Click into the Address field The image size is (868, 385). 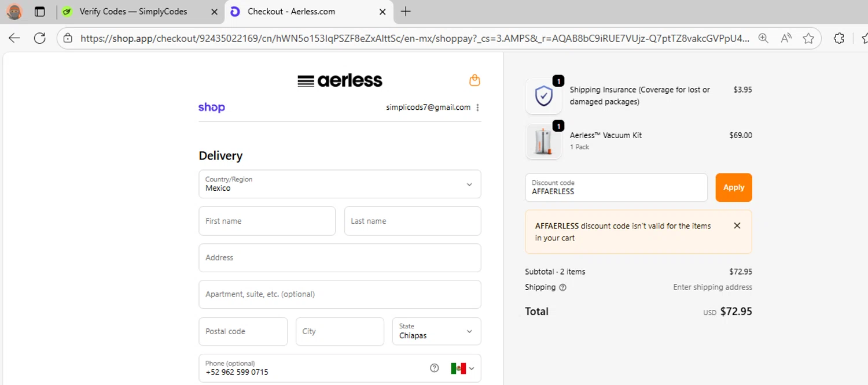point(340,258)
